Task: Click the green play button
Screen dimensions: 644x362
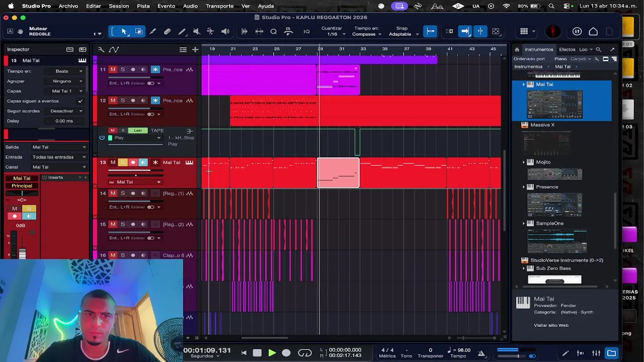Action: (x=272, y=353)
